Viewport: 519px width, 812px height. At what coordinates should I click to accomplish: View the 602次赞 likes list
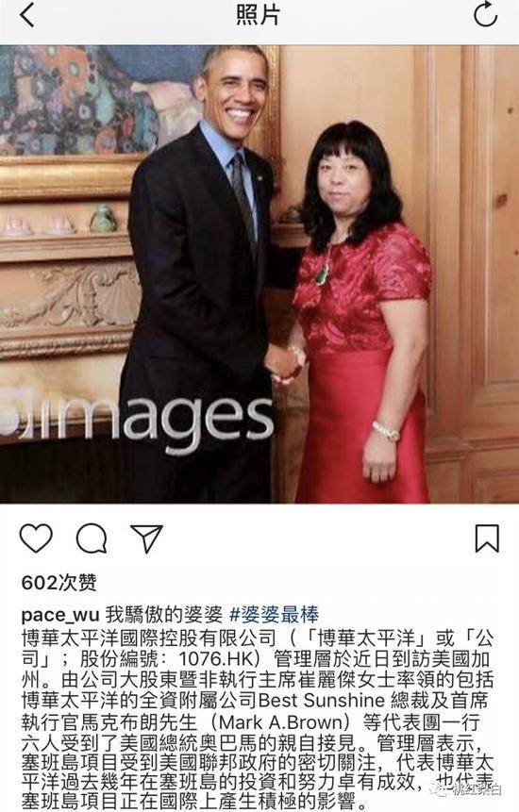59,583
